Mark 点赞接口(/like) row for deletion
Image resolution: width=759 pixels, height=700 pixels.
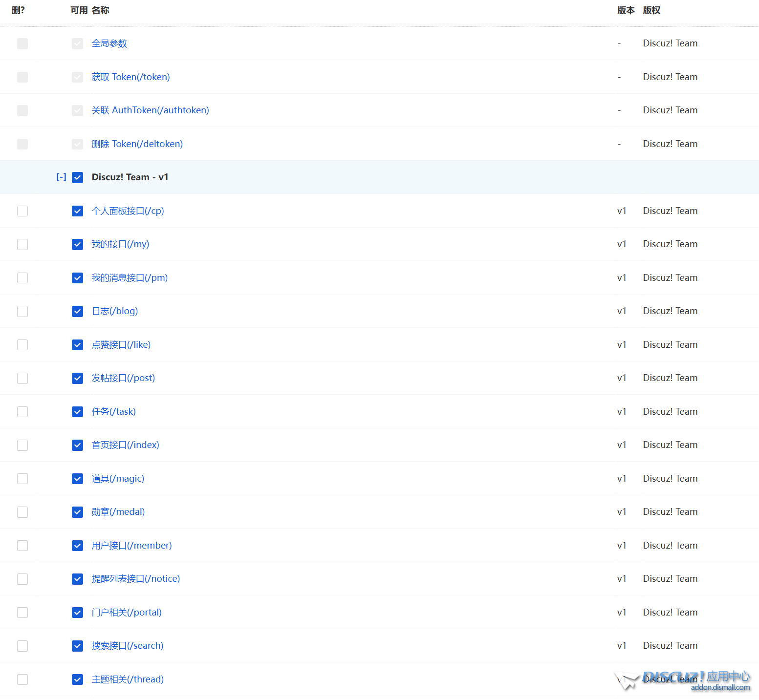pos(22,345)
